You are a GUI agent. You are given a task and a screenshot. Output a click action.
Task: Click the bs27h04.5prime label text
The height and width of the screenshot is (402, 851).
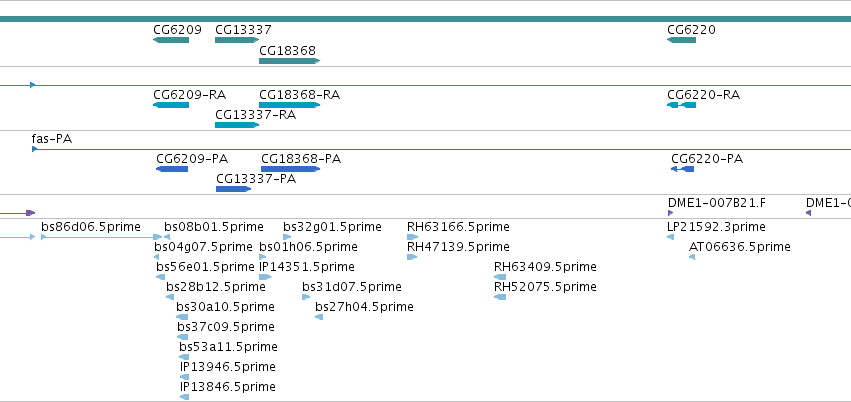364,307
